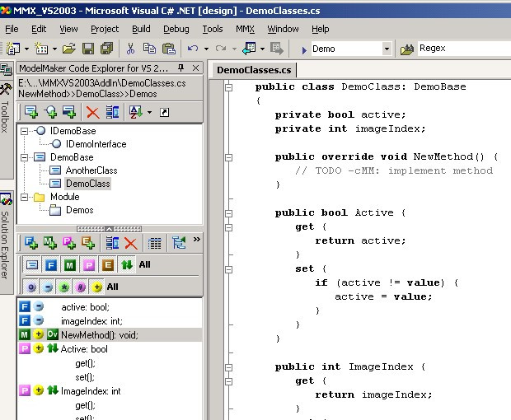Toggle the purple hash visibility filter
The height and width of the screenshot is (420, 511).
(80, 287)
